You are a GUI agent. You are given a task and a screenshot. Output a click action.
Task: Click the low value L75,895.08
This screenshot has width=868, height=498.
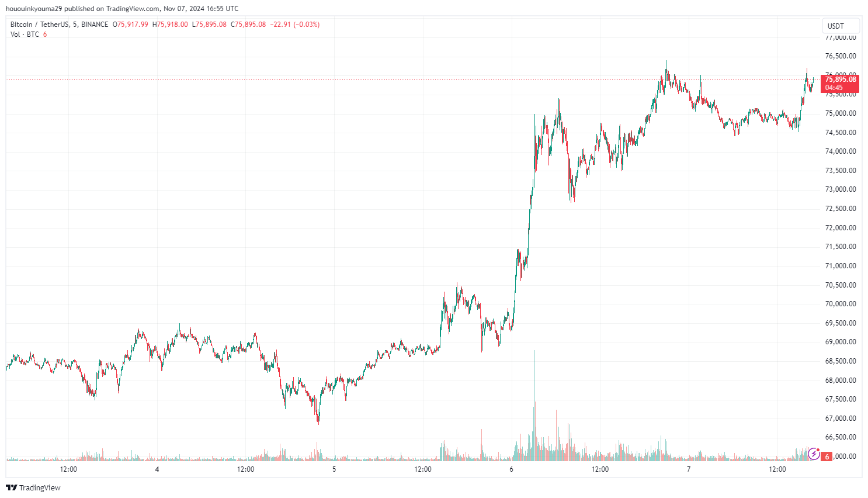(x=209, y=25)
